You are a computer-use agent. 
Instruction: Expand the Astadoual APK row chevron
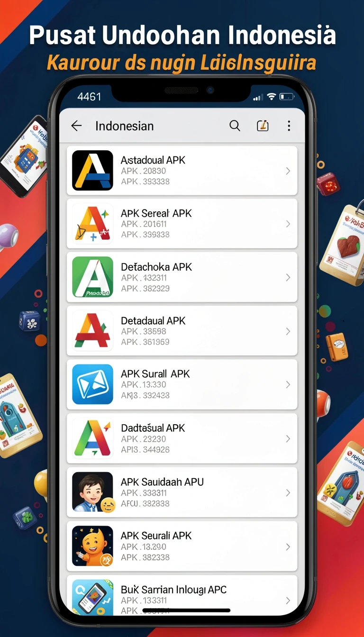coord(288,171)
